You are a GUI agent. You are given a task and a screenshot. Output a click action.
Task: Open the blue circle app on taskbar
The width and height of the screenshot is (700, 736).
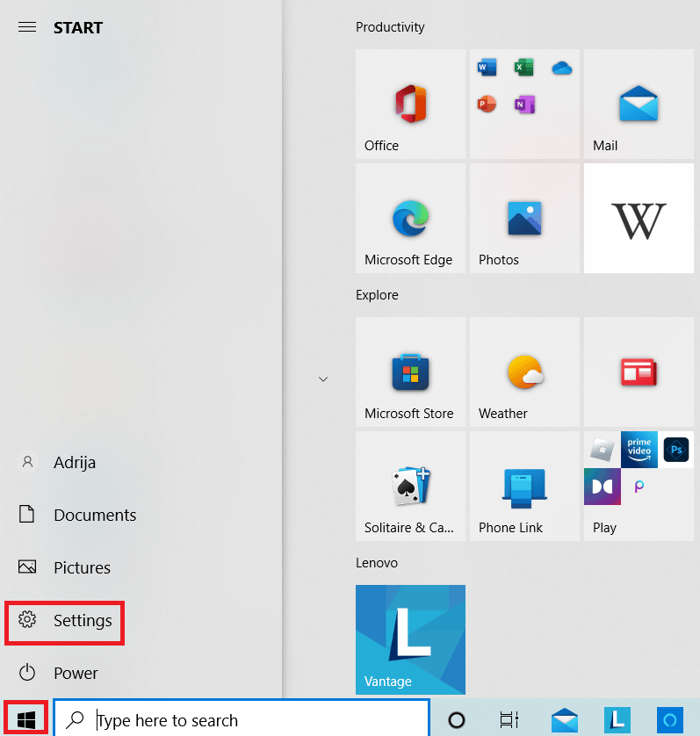tap(670, 719)
